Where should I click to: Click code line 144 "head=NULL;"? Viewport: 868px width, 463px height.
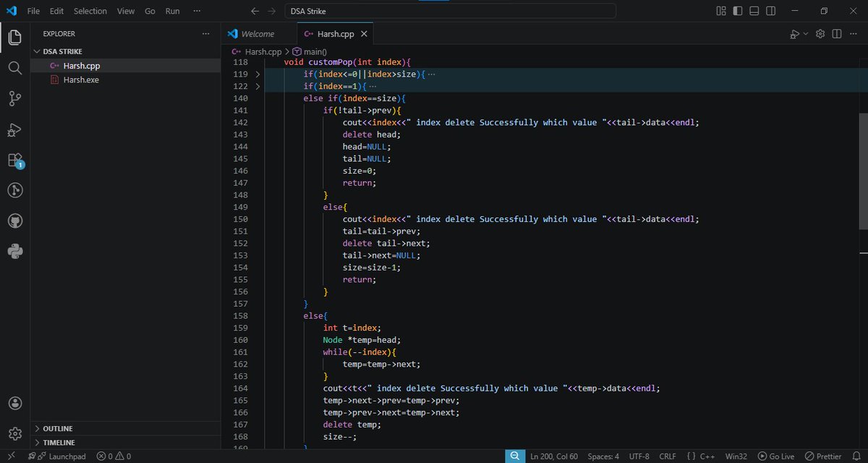[x=366, y=147]
